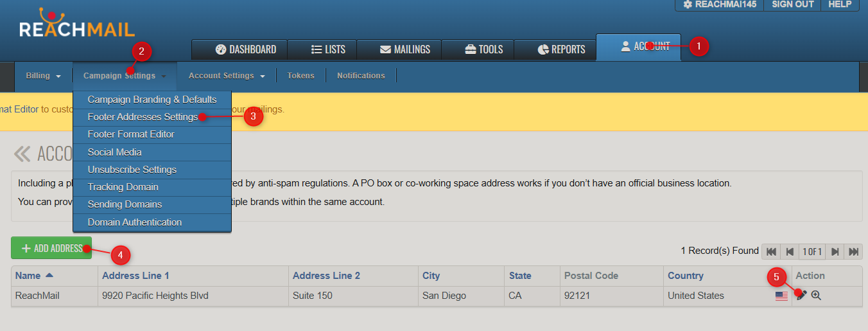The image size is (868, 331).
Task: Expand the Billing dropdown
Action: (43, 76)
